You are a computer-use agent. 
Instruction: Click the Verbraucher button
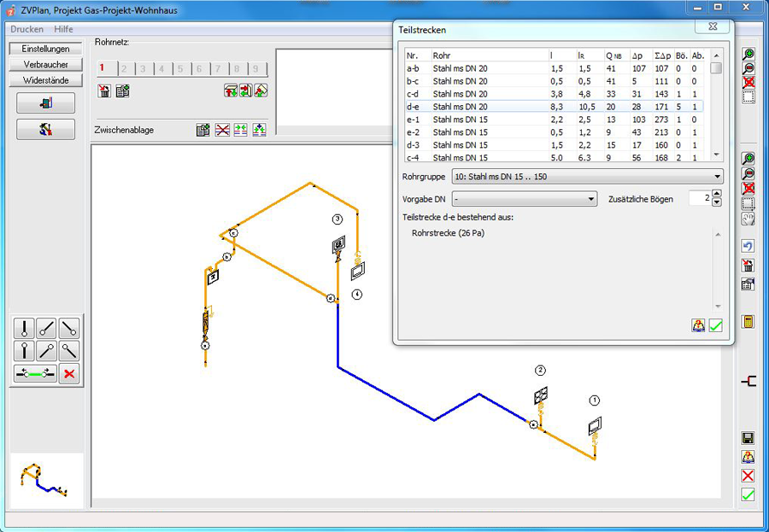(45, 65)
